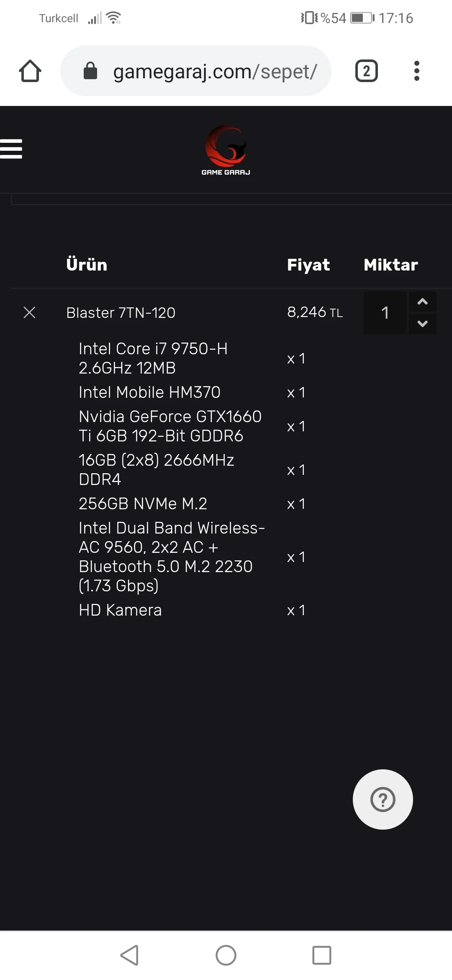Tap the browser home icon

pos(30,71)
